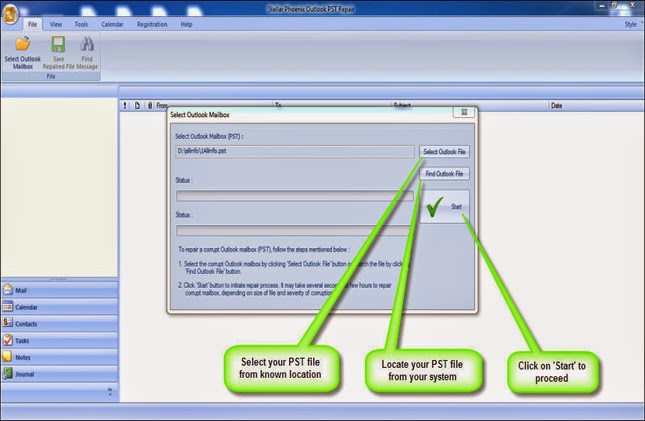This screenshot has height=421, width=645.
Task: Open the View menu tab
Action: click(56, 24)
